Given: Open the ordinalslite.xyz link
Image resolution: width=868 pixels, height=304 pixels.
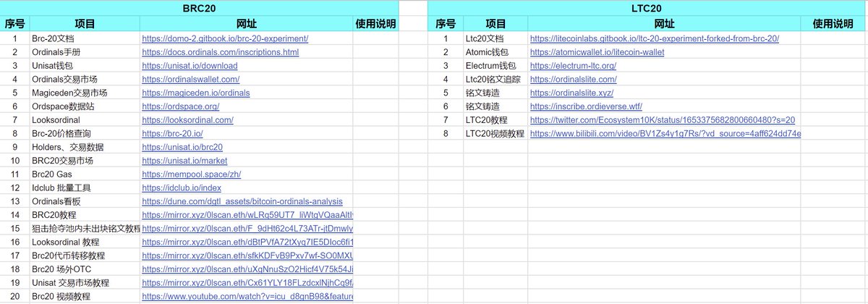Looking at the screenshot, I should tap(571, 93).
